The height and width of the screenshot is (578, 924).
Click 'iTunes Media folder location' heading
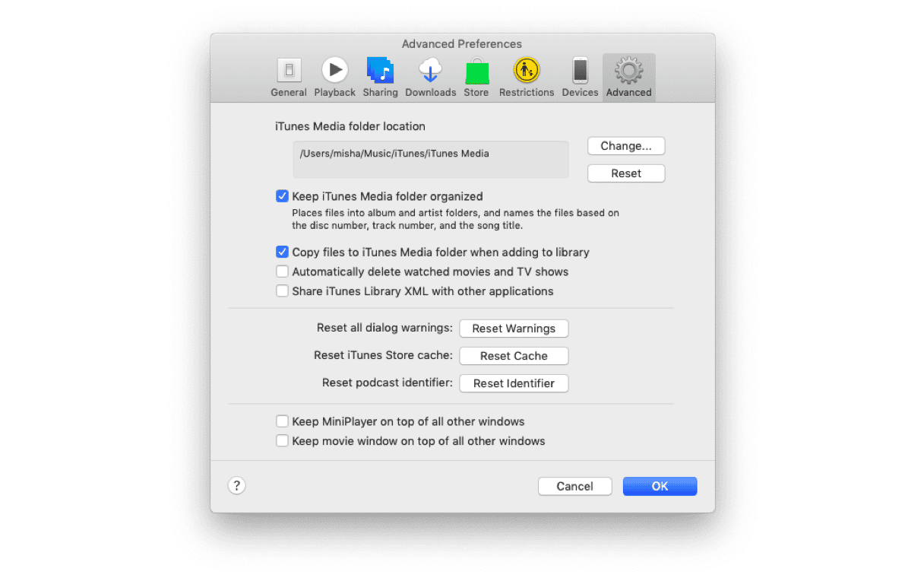click(350, 126)
